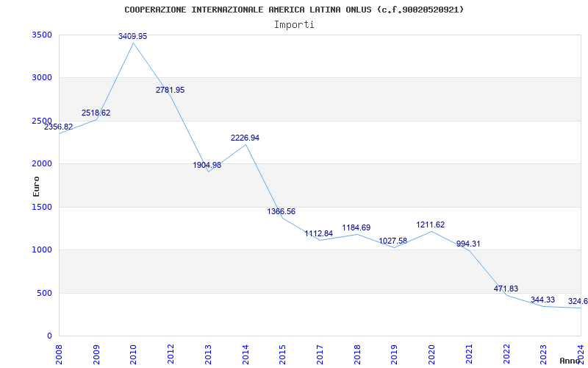Viewport: 588px width, 368px height.
Task: Select year 2009 on the x-axis
Action: coord(96,354)
